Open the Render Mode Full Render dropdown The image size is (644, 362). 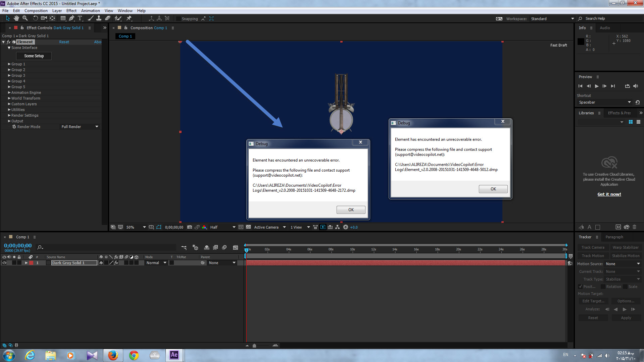tap(80, 127)
